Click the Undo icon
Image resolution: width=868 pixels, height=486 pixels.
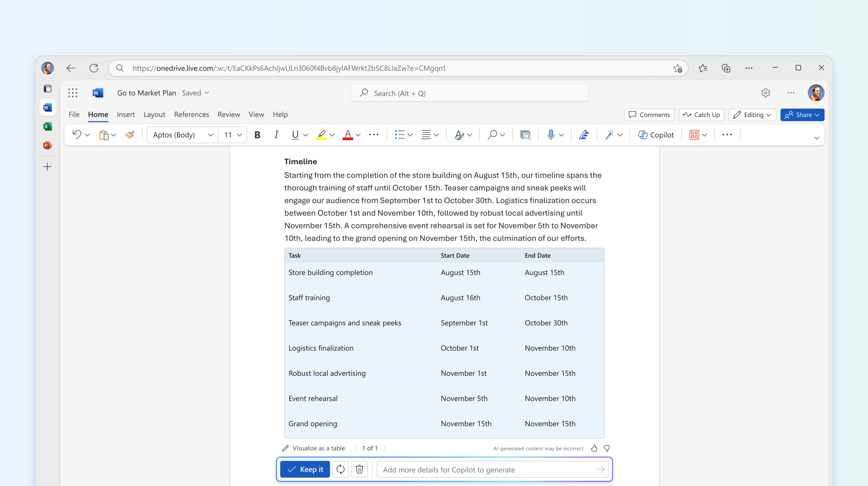(x=75, y=134)
